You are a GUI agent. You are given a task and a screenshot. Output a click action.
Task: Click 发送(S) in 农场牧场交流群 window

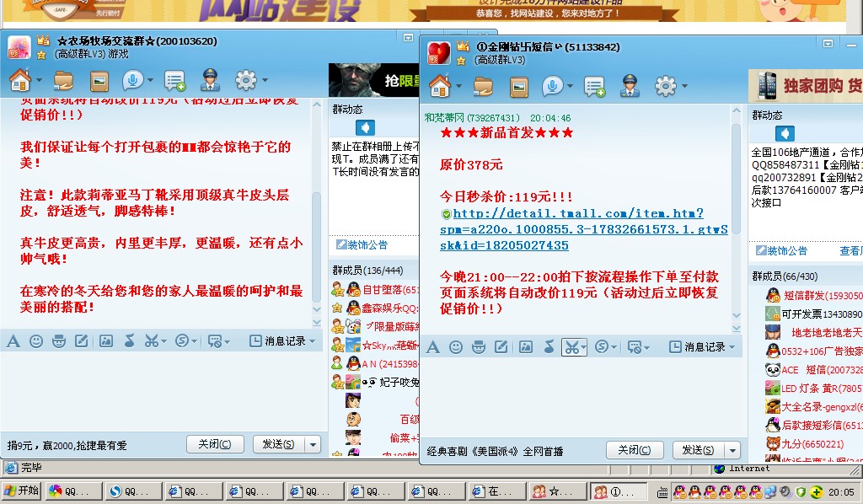click(x=278, y=444)
